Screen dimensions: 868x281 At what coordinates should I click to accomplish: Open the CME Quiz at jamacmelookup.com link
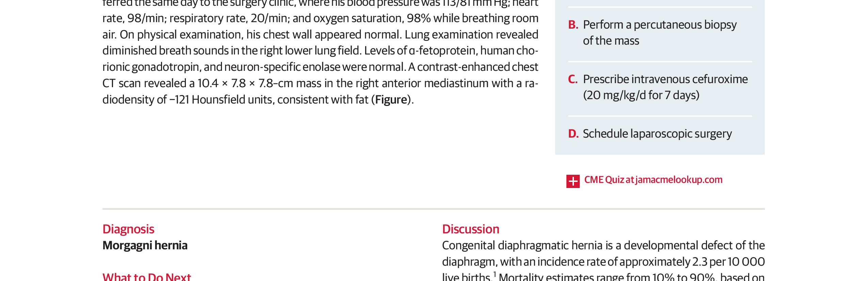click(x=653, y=180)
